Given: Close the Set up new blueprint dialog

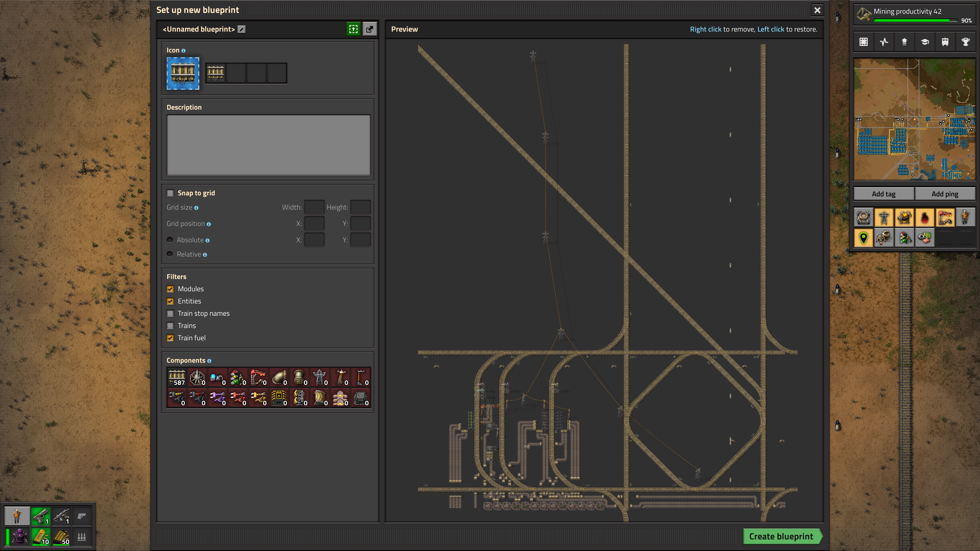Looking at the screenshot, I should pyautogui.click(x=817, y=10).
